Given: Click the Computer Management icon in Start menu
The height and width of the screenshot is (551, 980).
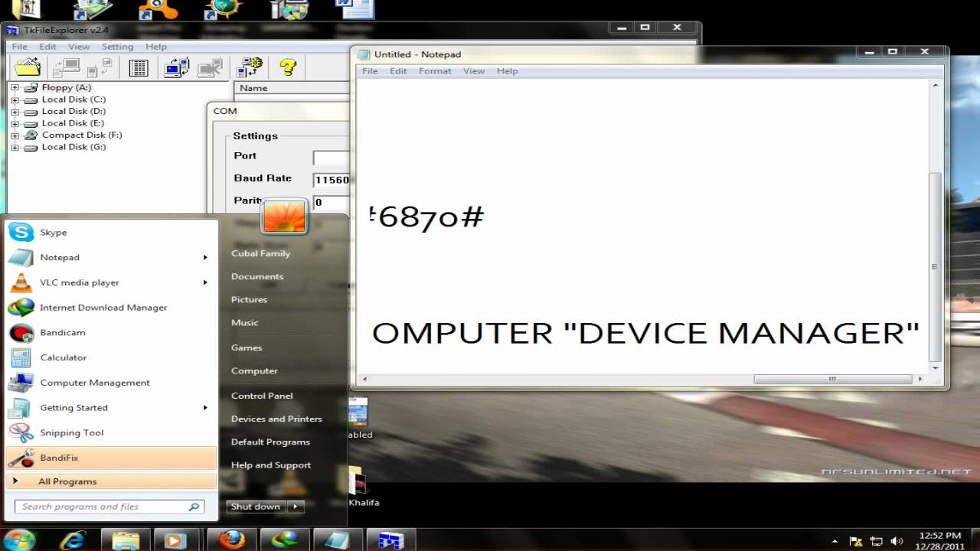Looking at the screenshot, I should 21,383.
